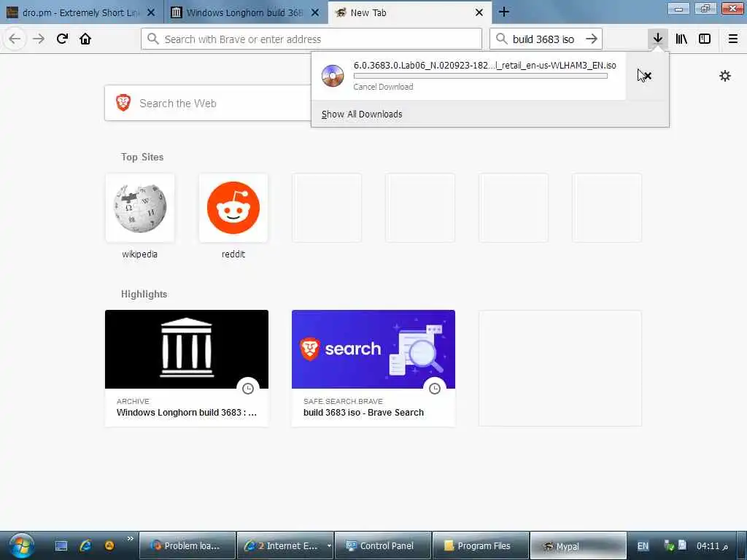Click the third quick launch icon
Image resolution: width=747 pixels, height=560 pixels.
pos(109,545)
